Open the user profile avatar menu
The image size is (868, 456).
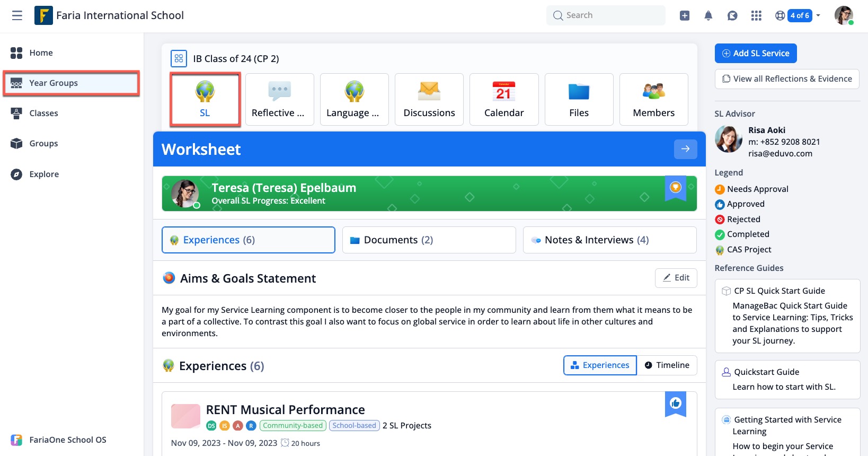843,15
